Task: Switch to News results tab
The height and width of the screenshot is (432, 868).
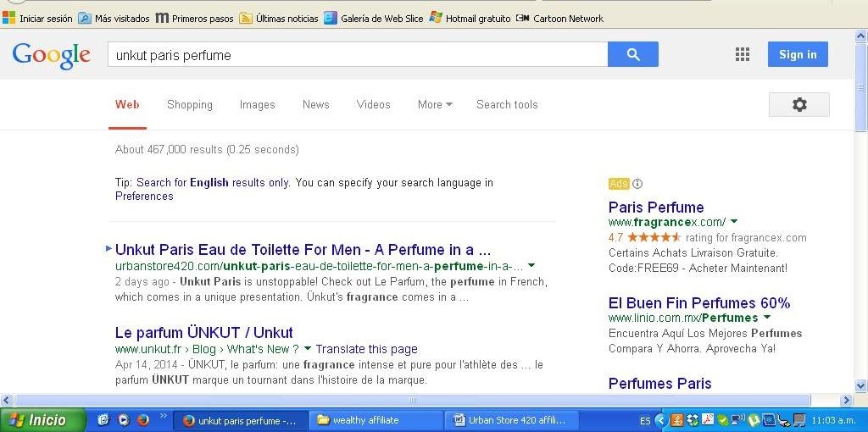Action: (x=315, y=104)
